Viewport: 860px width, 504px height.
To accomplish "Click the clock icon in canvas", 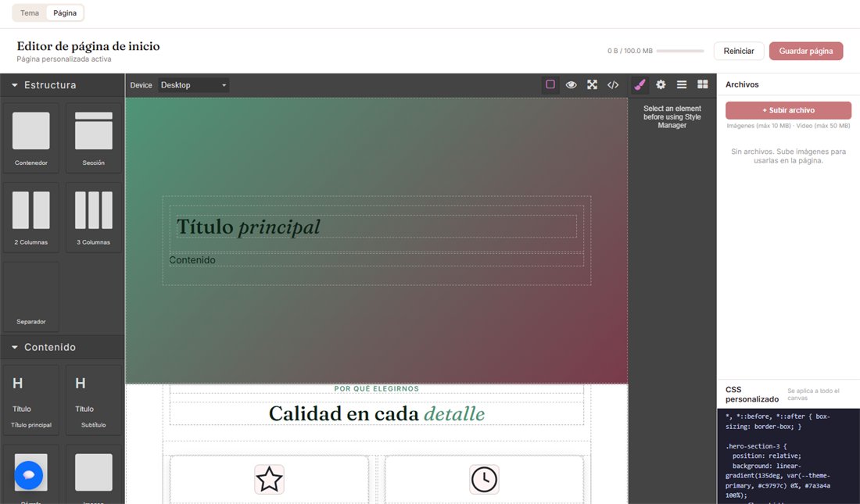I will pos(484,479).
